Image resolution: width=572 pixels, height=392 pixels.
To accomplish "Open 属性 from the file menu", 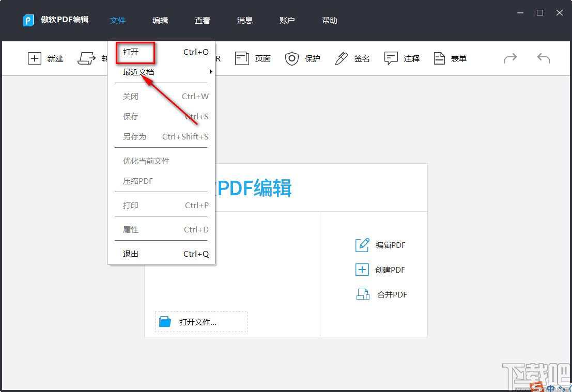I will (161, 230).
